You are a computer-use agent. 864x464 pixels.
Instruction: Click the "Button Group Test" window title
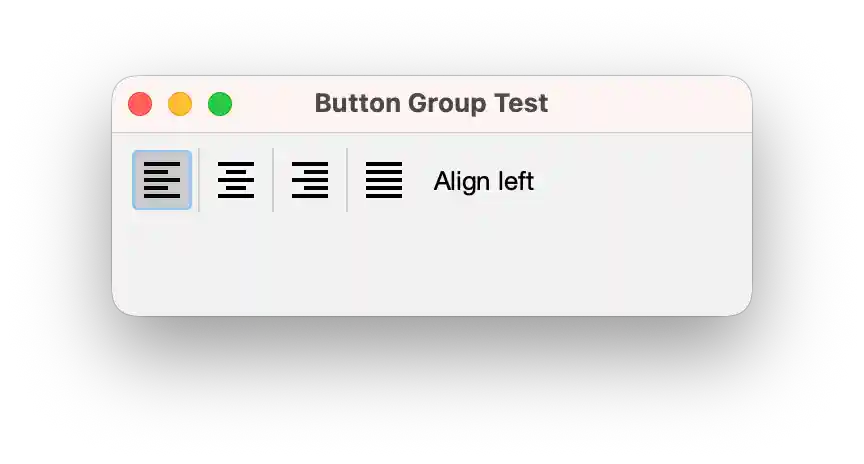pyautogui.click(x=431, y=103)
